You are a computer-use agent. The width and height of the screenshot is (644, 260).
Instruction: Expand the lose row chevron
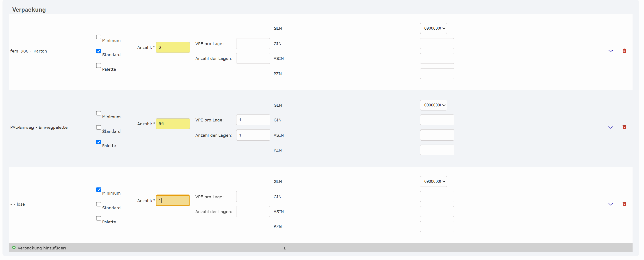click(610, 204)
